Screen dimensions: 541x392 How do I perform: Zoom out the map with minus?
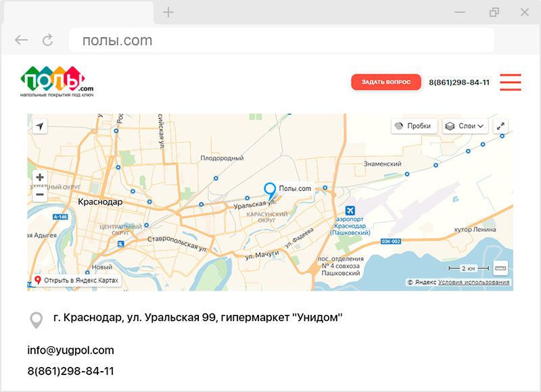point(40,195)
